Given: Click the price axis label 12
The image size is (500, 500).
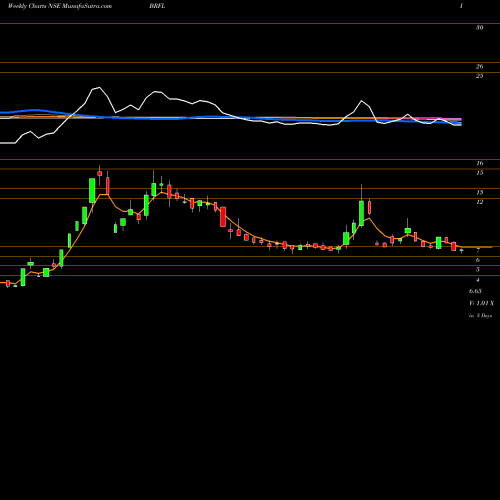Looking at the screenshot, I should (x=480, y=202).
